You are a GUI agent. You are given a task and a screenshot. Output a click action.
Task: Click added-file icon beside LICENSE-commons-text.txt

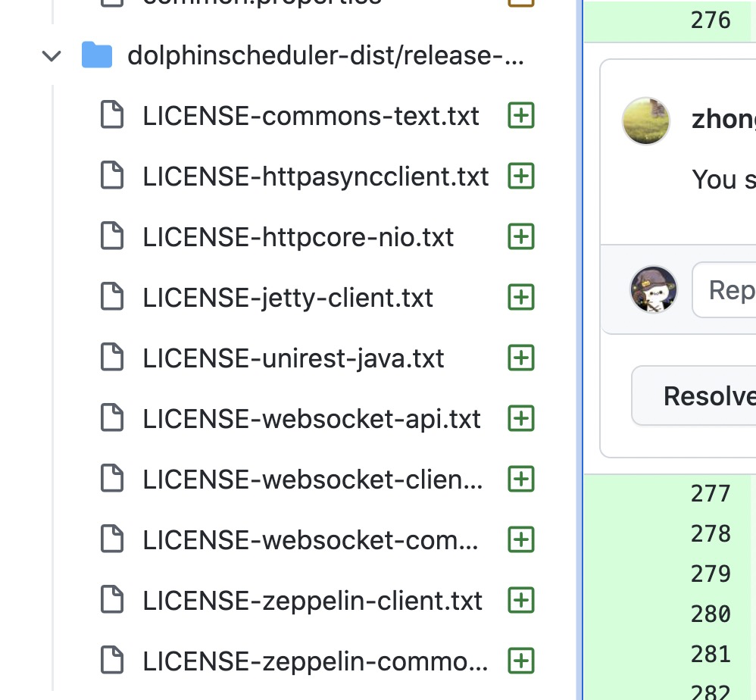point(521,116)
